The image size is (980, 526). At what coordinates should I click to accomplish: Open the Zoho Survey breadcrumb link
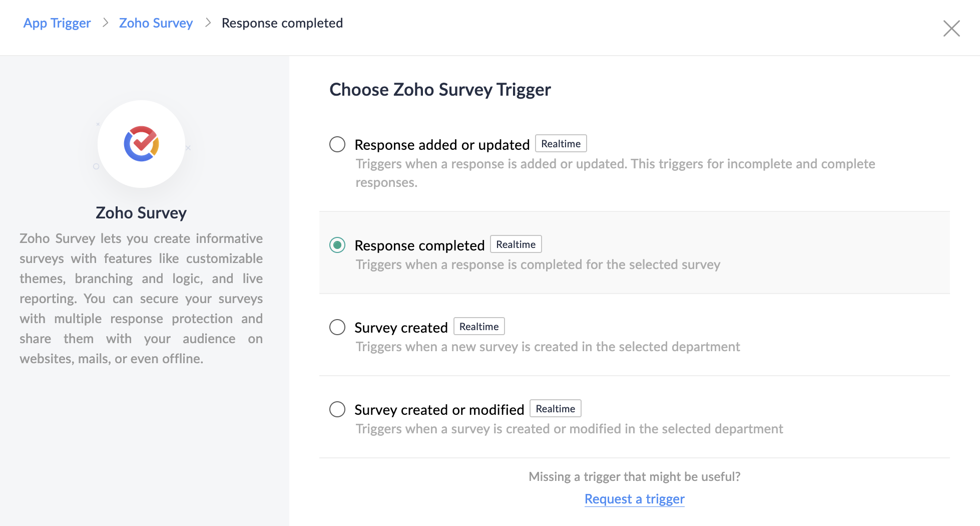[156, 23]
